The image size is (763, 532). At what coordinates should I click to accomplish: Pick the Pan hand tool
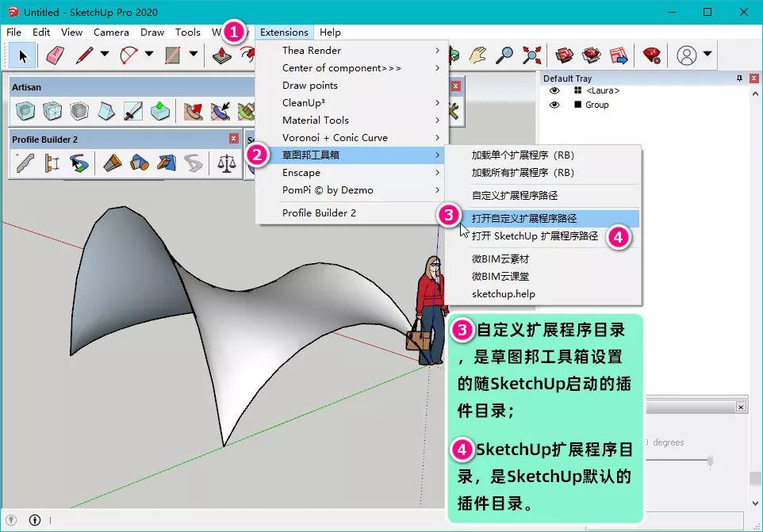coord(477,55)
